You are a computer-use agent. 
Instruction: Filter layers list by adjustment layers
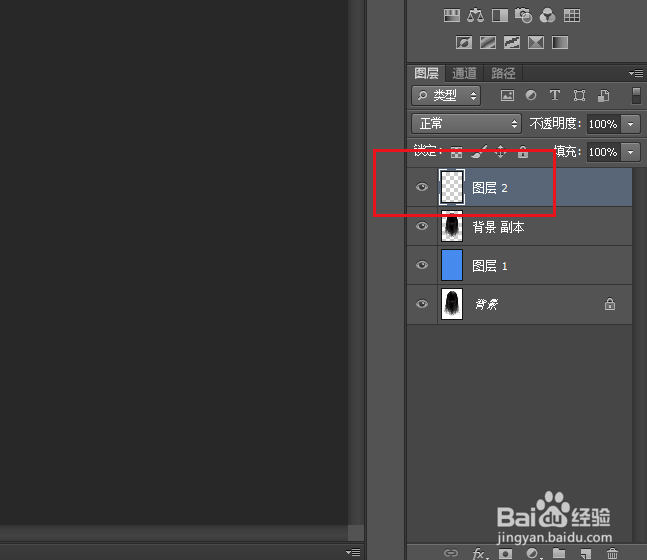pyautogui.click(x=531, y=96)
